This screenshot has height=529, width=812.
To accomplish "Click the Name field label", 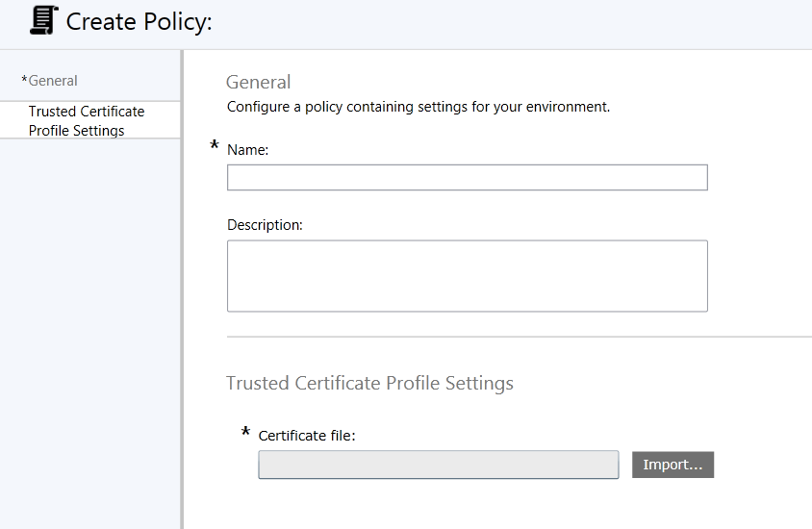I will [247, 150].
